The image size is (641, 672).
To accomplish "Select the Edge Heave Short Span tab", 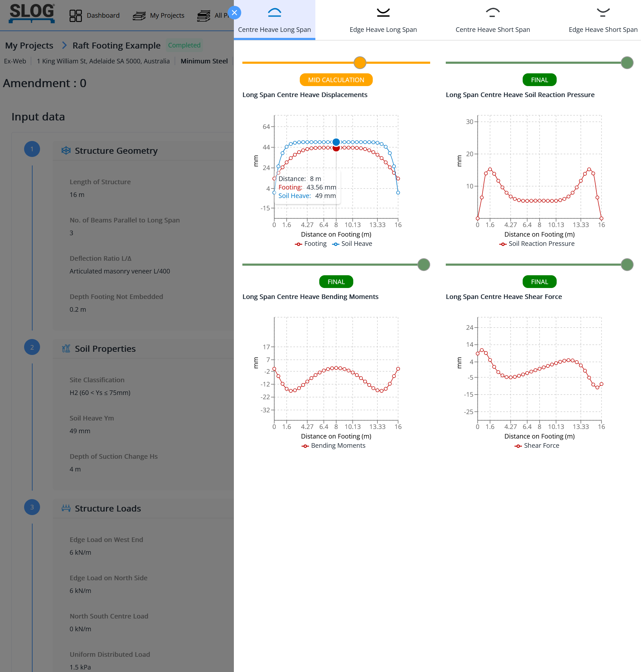I will (603, 20).
